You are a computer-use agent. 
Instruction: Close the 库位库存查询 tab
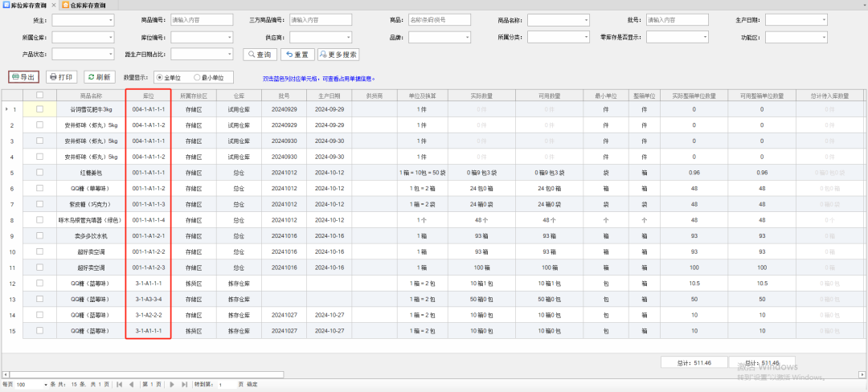pyautogui.click(x=54, y=5)
